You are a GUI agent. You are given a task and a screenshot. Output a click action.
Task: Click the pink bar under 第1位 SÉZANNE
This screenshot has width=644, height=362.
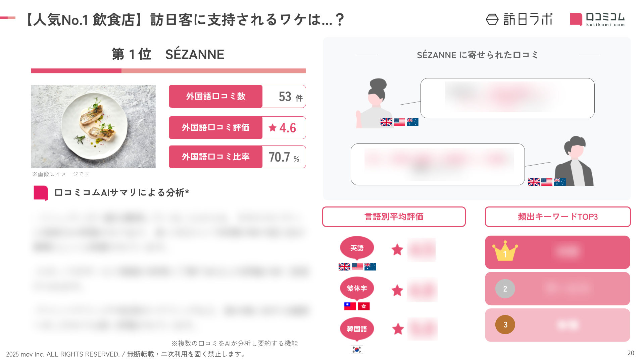168,71
